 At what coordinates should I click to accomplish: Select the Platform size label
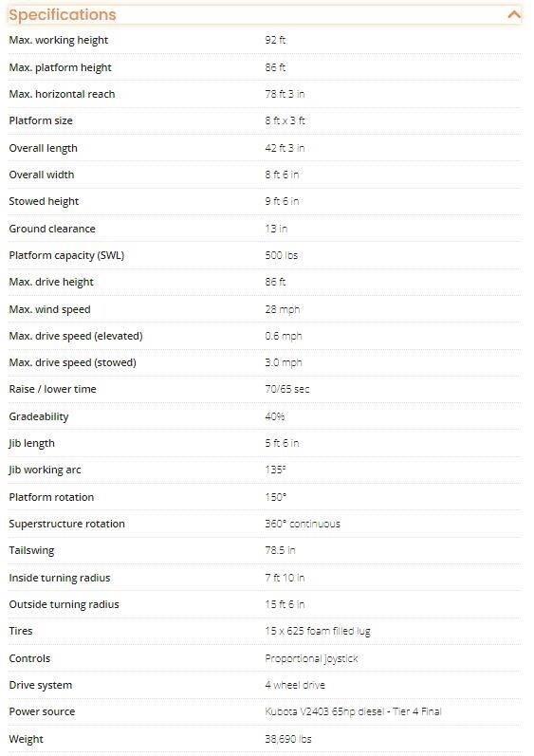41,120
